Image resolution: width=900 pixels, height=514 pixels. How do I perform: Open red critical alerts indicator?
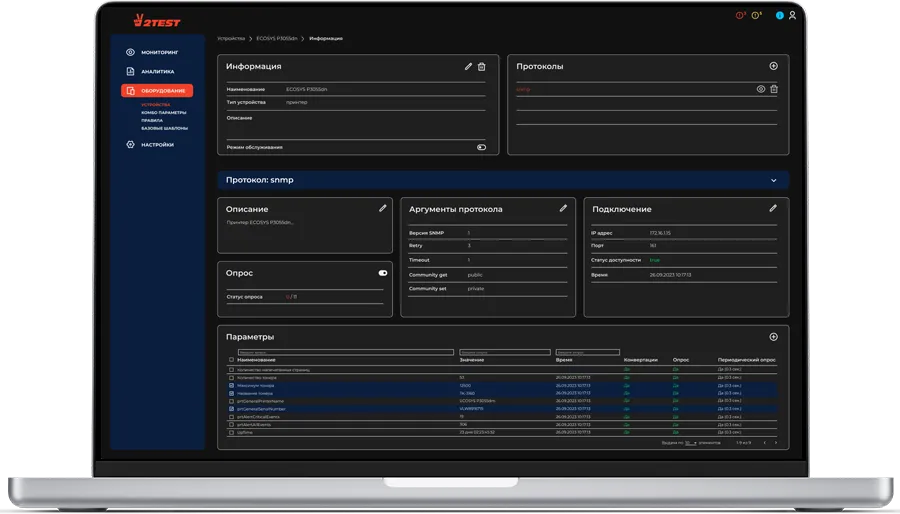click(x=741, y=16)
